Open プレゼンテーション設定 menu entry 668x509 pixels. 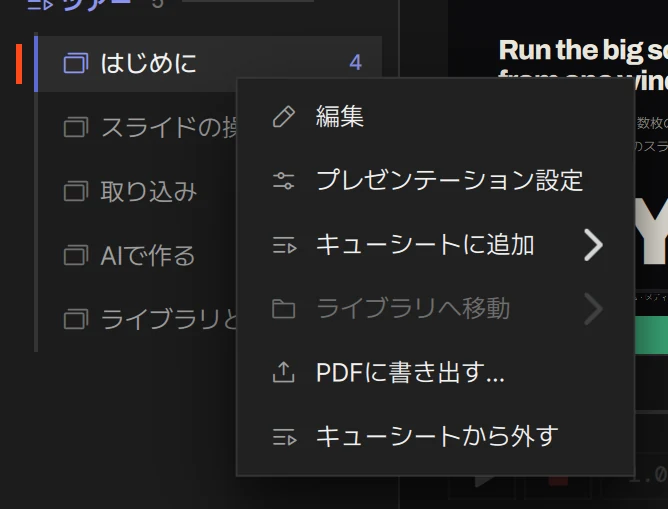pyautogui.click(x=435, y=180)
